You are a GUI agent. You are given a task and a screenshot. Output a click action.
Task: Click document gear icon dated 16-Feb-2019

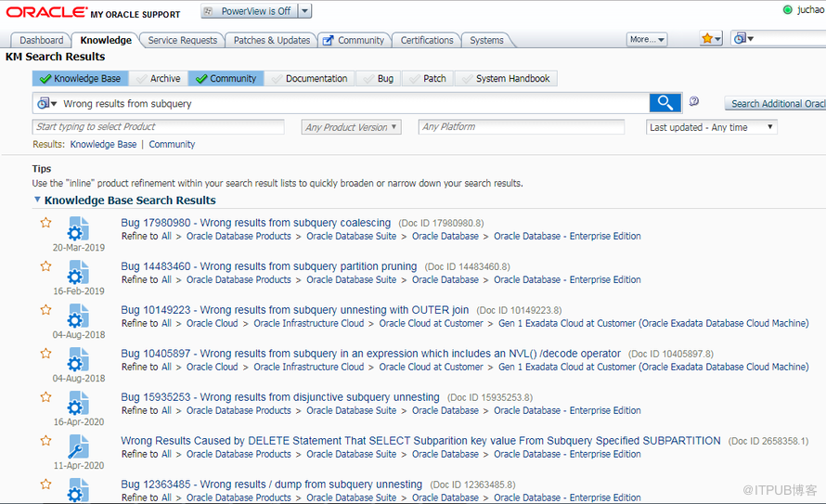point(78,272)
